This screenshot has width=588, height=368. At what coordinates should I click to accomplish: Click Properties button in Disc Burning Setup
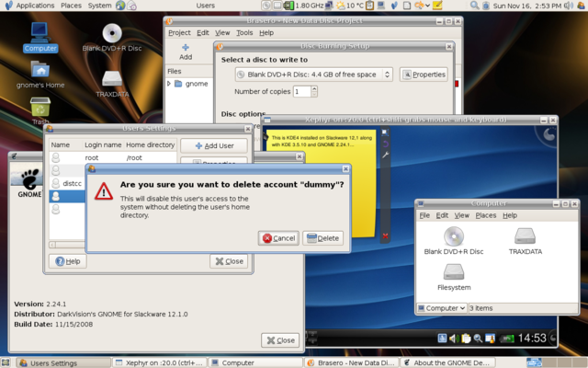424,75
